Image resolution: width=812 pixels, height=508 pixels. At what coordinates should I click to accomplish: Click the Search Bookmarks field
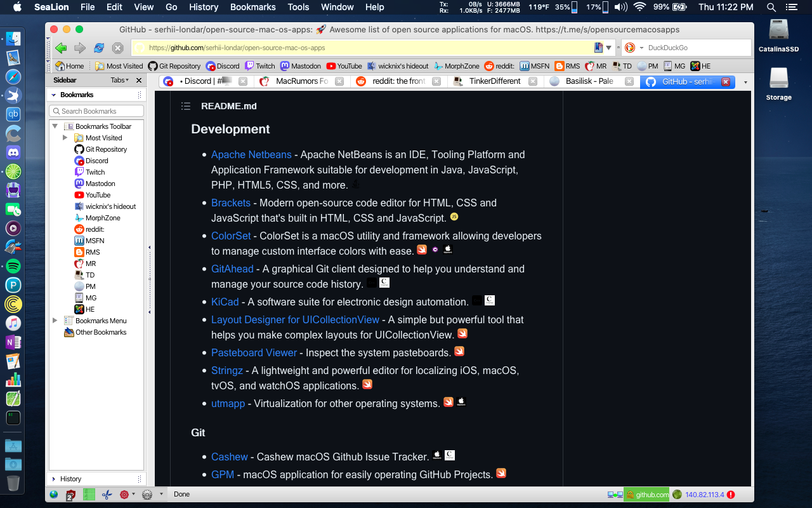click(96, 110)
